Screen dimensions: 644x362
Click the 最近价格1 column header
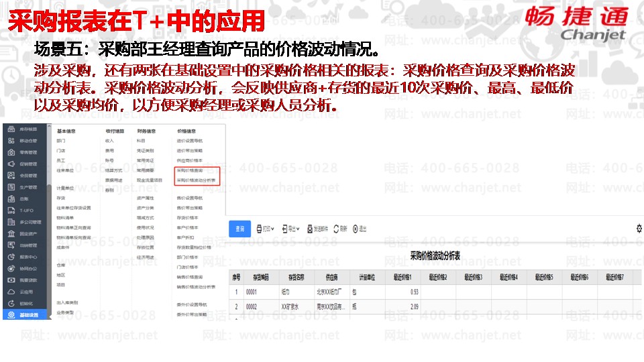point(402,278)
